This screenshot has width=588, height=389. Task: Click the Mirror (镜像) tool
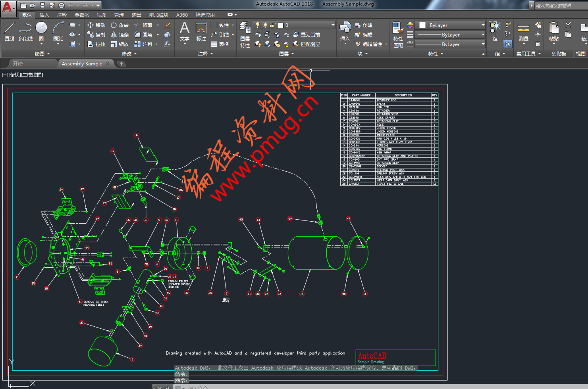pyautogui.click(x=120, y=34)
